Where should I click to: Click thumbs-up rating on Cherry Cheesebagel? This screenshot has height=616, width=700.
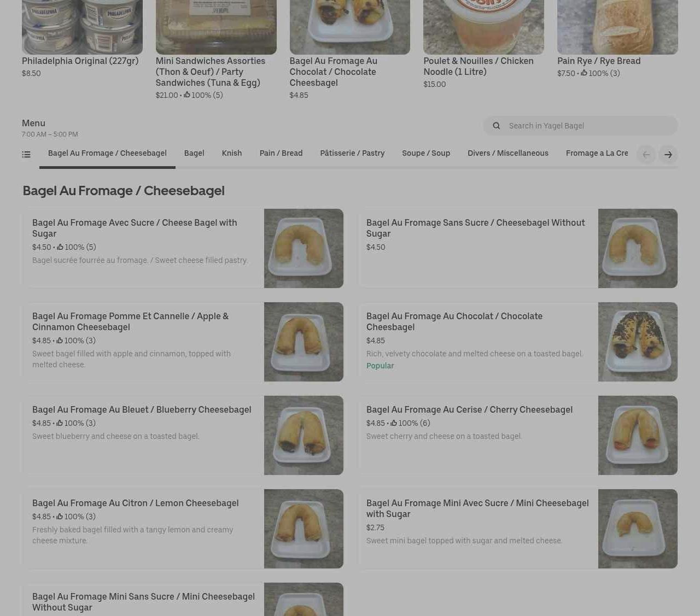pos(394,423)
